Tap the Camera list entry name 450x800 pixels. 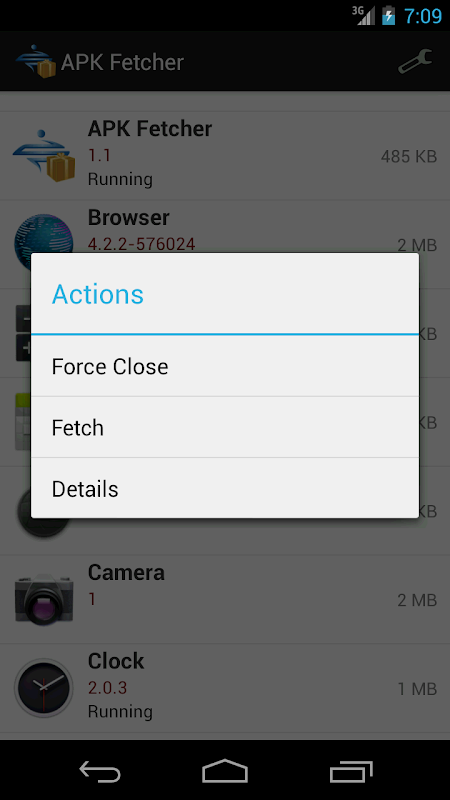(x=126, y=572)
